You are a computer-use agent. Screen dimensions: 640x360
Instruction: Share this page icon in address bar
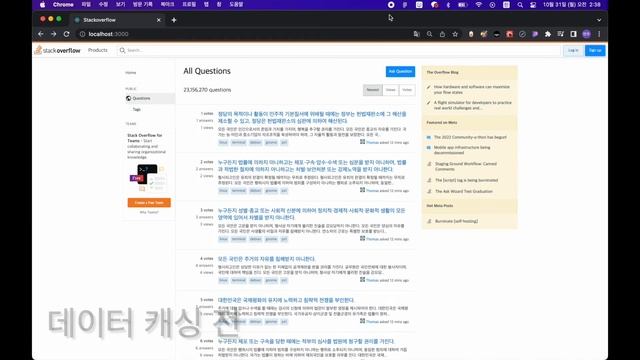pos(442,34)
